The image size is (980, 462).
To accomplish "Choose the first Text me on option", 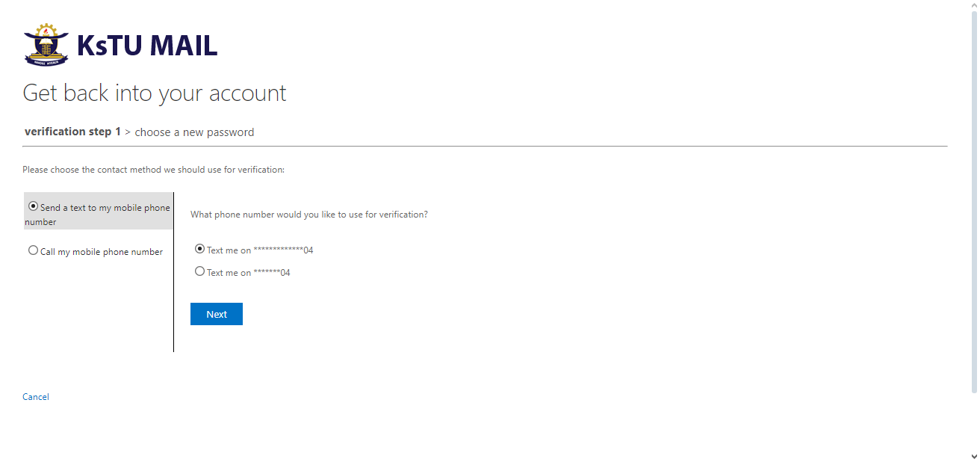I will [x=199, y=249].
